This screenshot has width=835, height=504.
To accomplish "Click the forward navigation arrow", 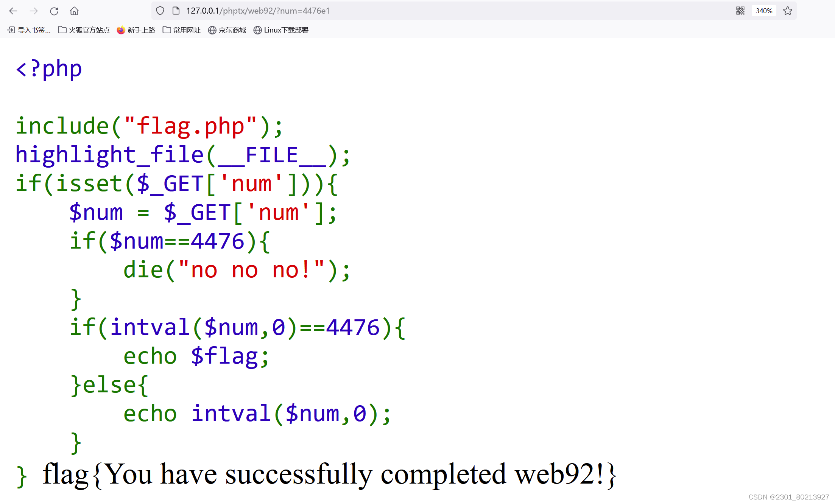I will coord(34,11).
